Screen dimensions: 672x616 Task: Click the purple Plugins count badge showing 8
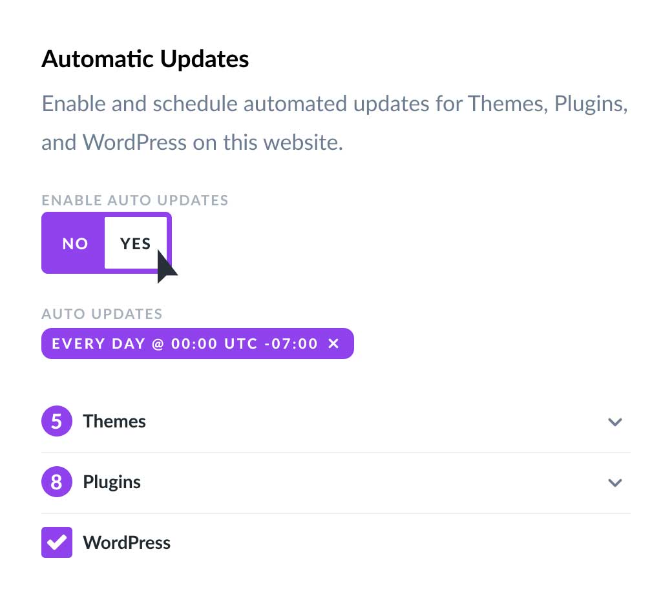(x=56, y=482)
